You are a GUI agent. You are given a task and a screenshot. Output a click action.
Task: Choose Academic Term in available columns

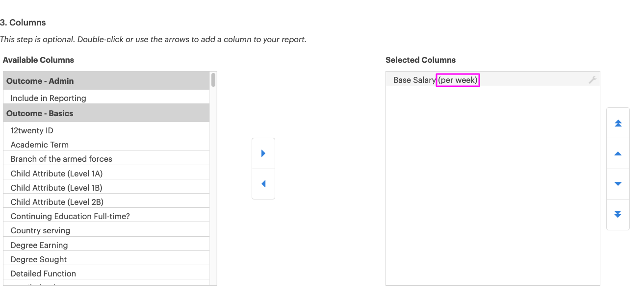click(x=40, y=145)
